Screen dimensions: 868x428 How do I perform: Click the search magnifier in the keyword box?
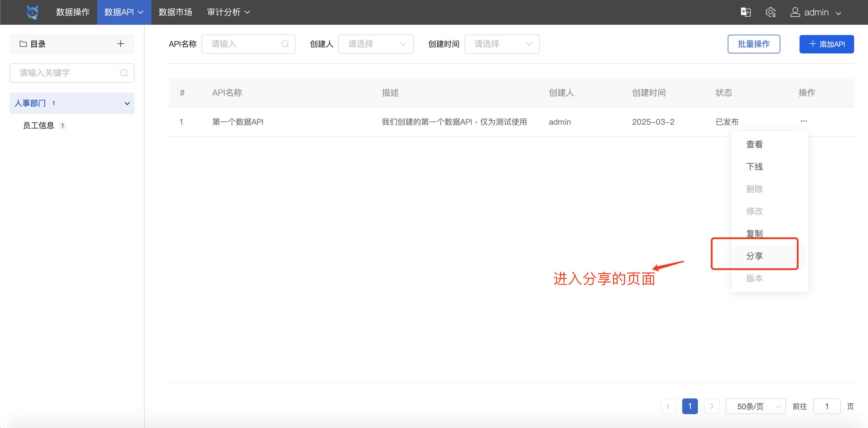click(x=123, y=73)
